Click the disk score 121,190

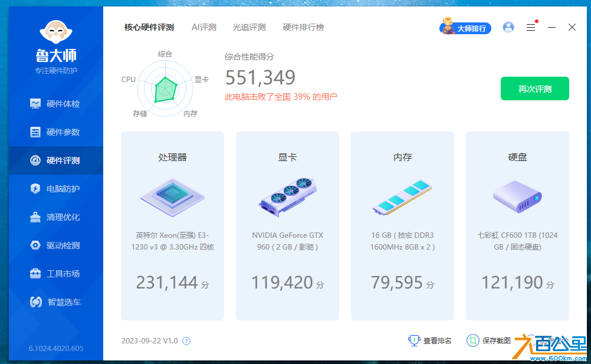coord(512,282)
